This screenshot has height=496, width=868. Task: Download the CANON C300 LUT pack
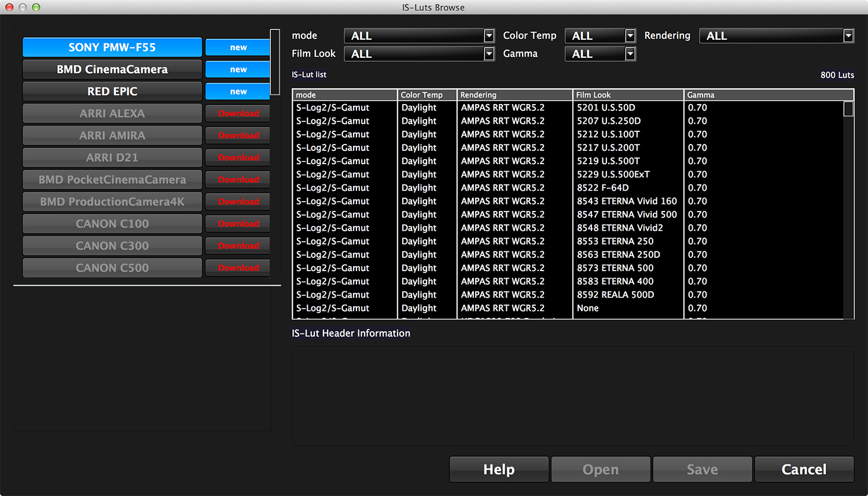coord(238,246)
